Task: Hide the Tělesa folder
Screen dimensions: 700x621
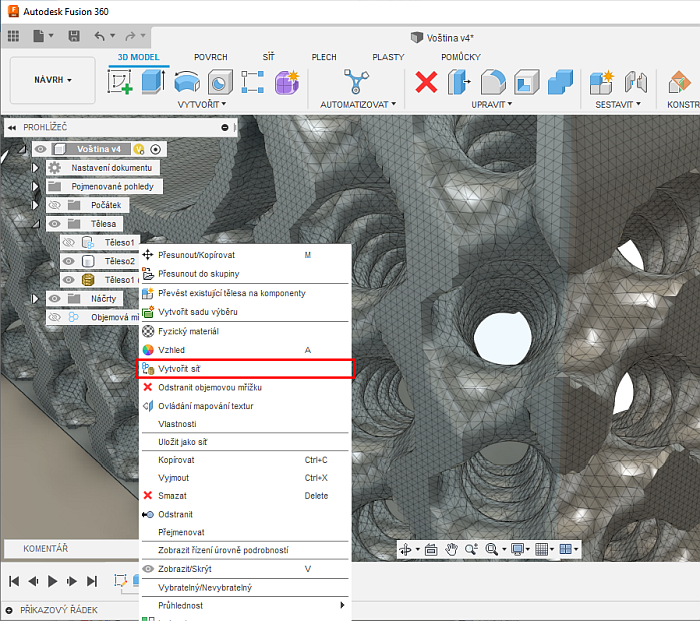Action: tap(54, 224)
